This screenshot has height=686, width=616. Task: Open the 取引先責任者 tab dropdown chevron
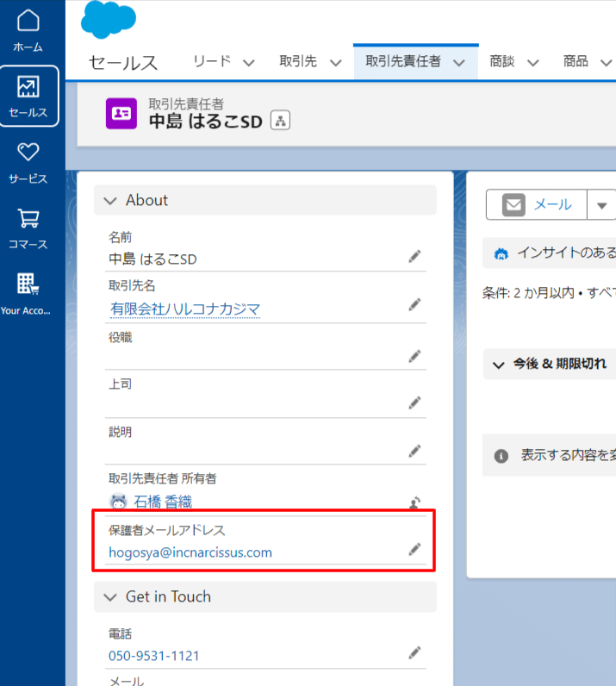pyautogui.click(x=459, y=63)
